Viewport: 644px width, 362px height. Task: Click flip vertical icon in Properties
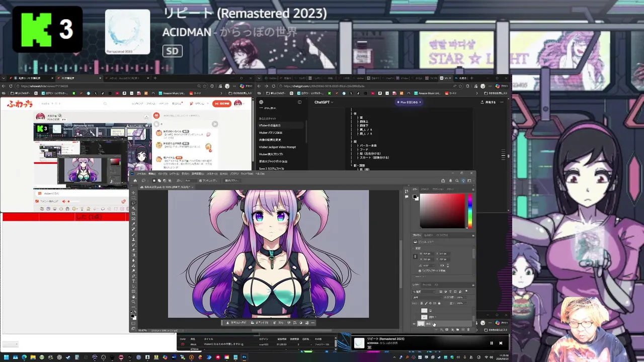click(x=448, y=265)
